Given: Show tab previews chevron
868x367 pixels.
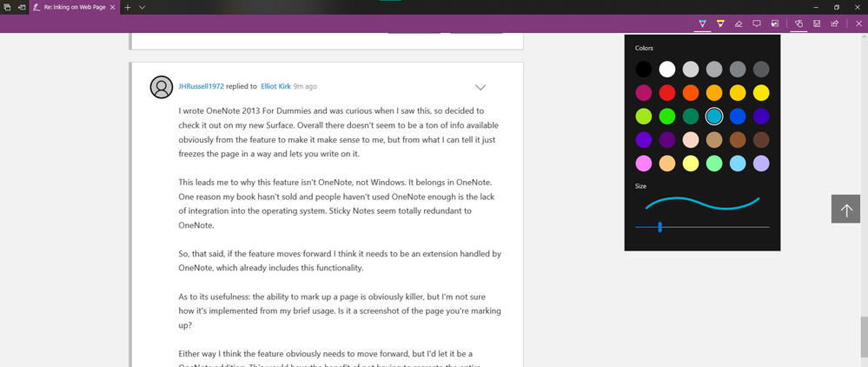Looking at the screenshot, I should click(x=142, y=7).
